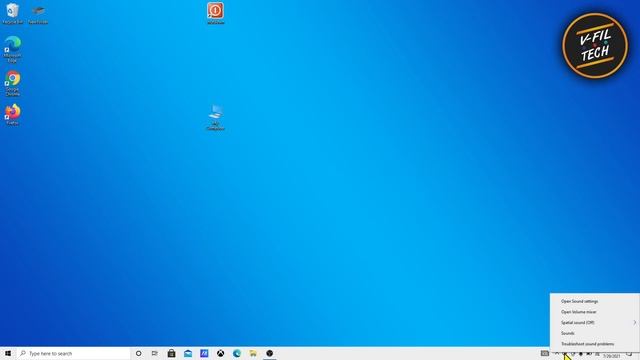The height and width of the screenshot is (360, 640).
Task: Open the Microsoft Edge desktop shortcut
Action: (13, 49)
